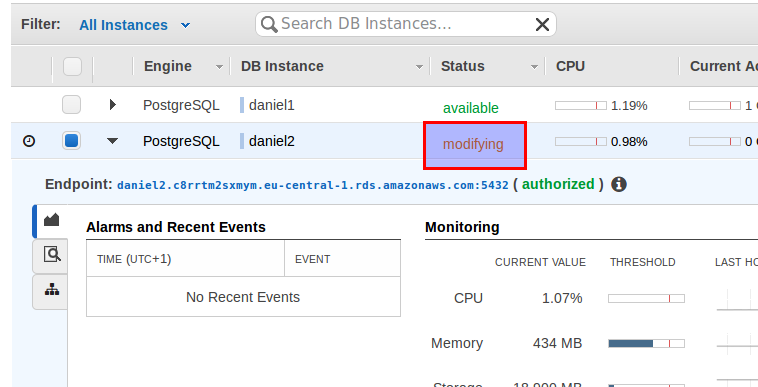Clear the search field with X

tap(542, 25)
